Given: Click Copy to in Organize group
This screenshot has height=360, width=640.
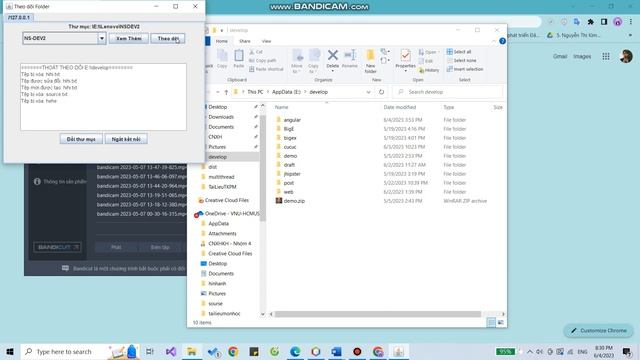Looking at the screenshot, I should tap(313, 61).
